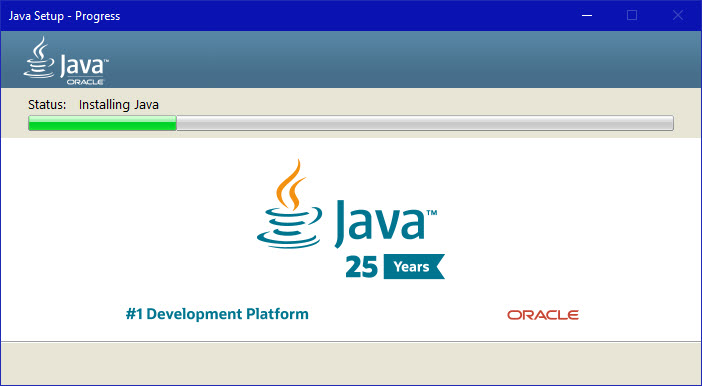
Task: Click the large Java wordmark text
Action: 380,223
